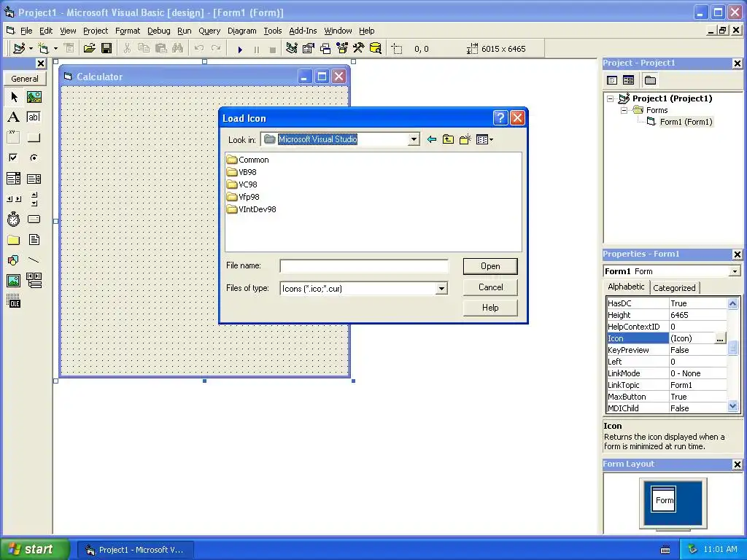Select the Line tool
747x560 pixels.
34,260
